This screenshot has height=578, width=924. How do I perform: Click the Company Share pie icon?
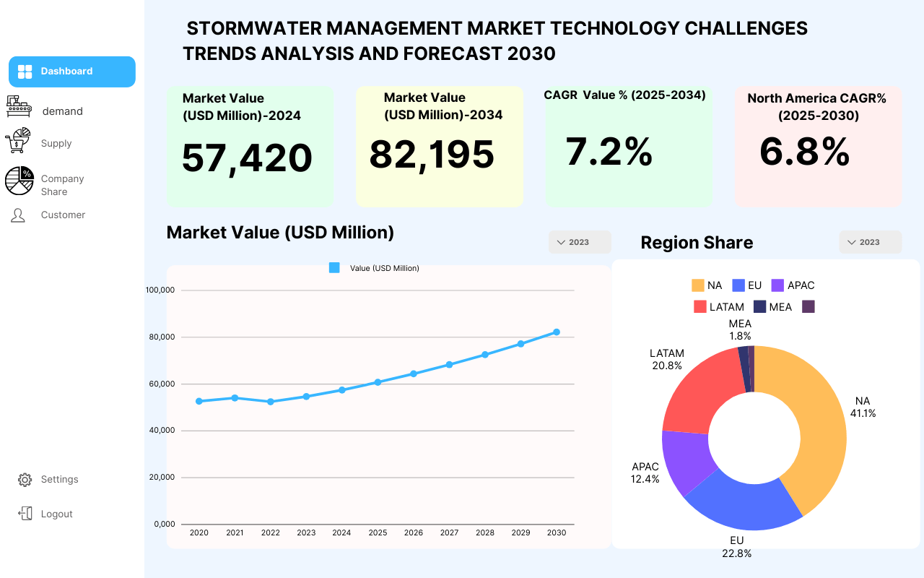(x=19, y=181)
